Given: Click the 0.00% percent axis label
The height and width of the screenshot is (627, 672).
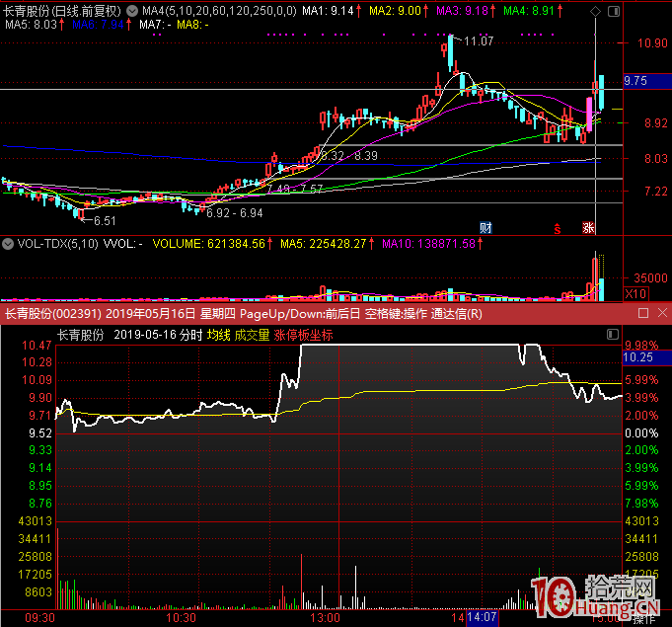Looking at the screenshot, I should click(x=641, y=433).
